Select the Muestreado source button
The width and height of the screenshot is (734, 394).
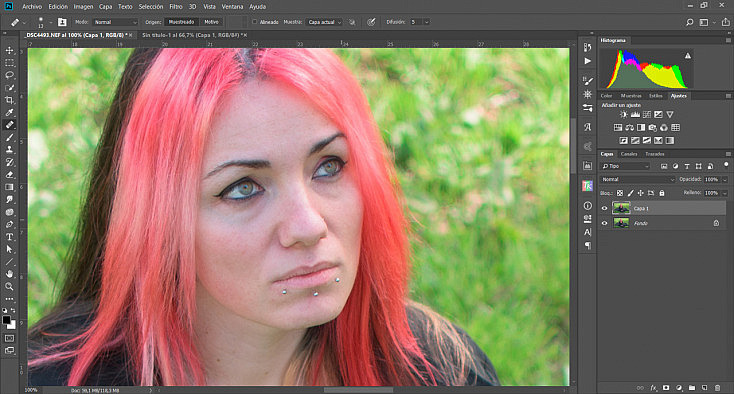(x=181, y=22)
